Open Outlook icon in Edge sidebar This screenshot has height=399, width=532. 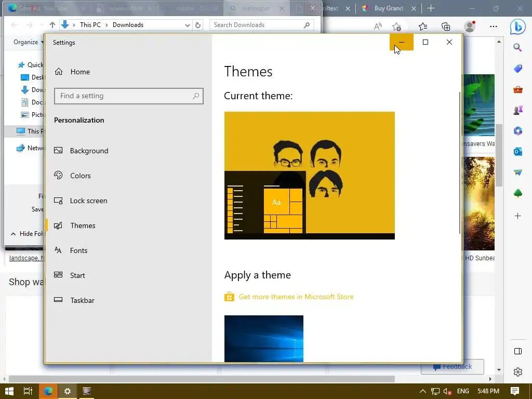(x=518, y=152)
